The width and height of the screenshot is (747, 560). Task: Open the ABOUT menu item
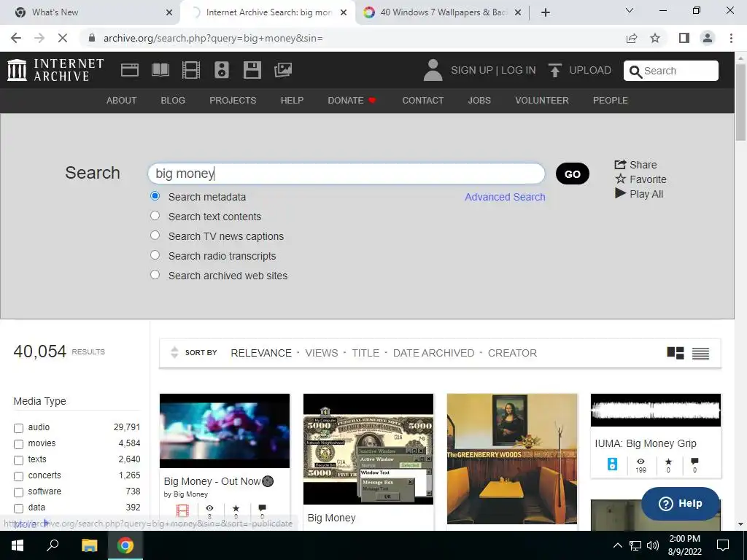122,101
